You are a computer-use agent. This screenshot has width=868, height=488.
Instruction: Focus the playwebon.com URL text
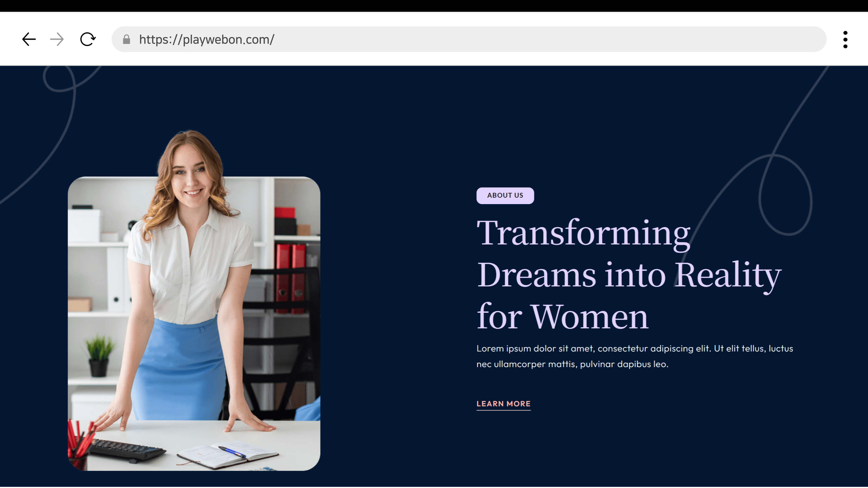(x=207, y=39)
